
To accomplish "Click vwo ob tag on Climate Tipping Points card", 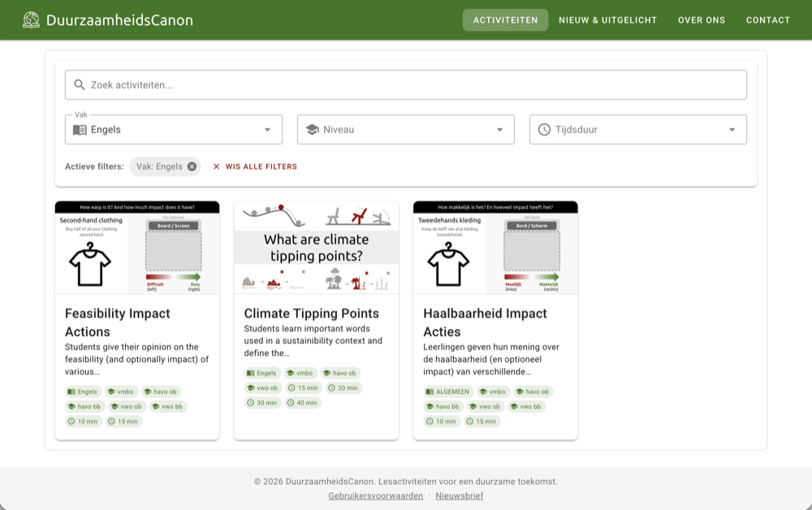I will [262, 388].
